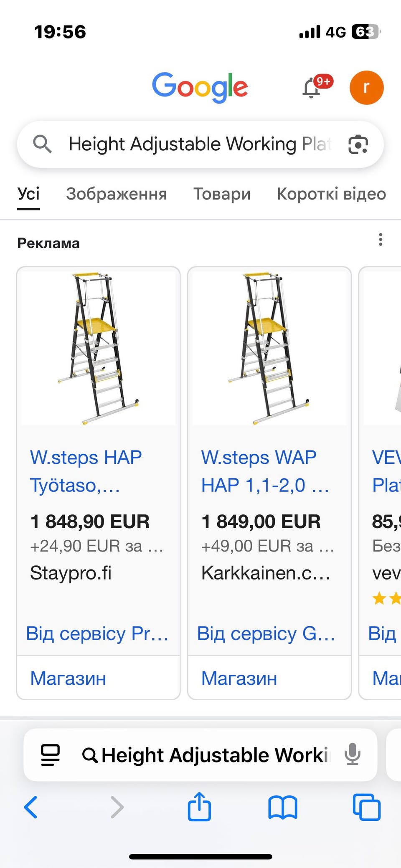The height and width of the screenshot is (868, 401).
Task: Open Safari bookmarks book icon
Action: click(283, 807)
